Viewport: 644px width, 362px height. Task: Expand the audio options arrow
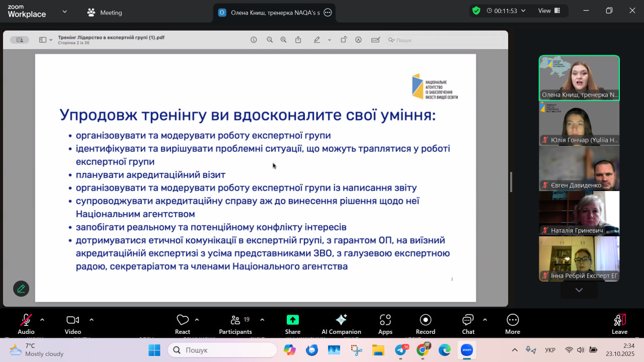click(42, 319)
